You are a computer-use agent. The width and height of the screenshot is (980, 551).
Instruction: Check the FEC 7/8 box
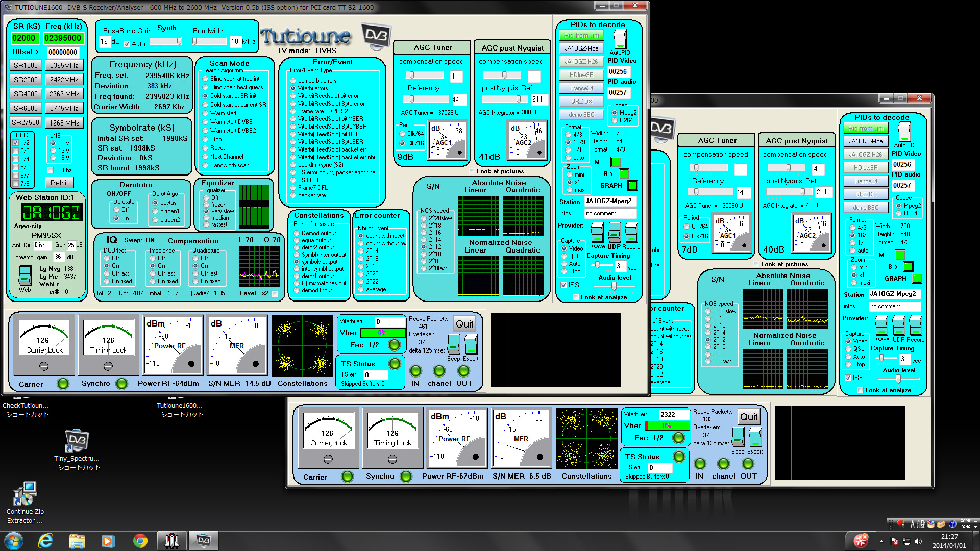(x=15, y=183)
